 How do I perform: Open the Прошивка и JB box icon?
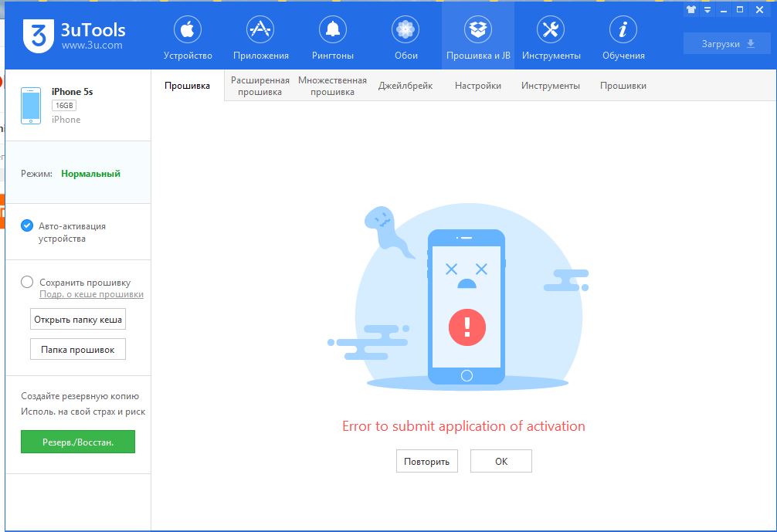click(477, 29)
